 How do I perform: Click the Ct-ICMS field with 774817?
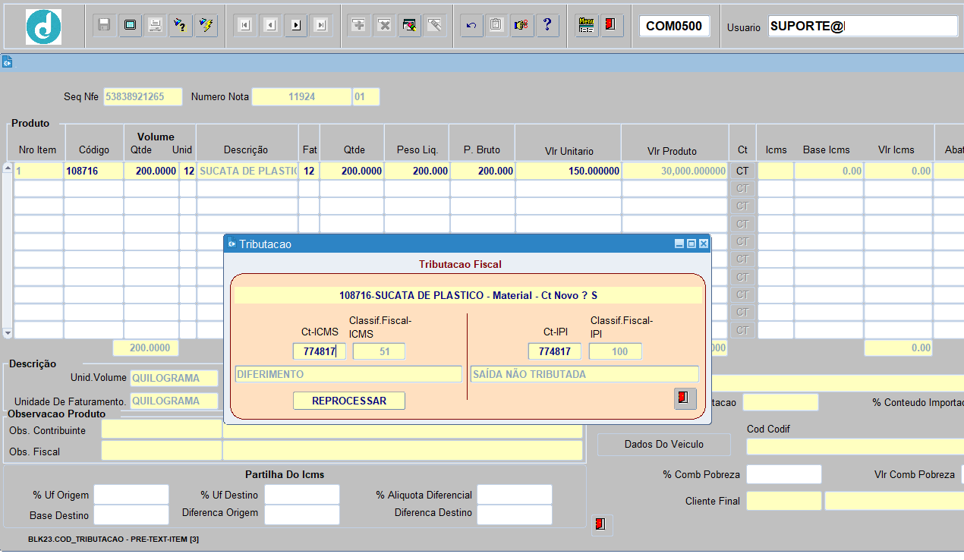(x=320, y=351)
